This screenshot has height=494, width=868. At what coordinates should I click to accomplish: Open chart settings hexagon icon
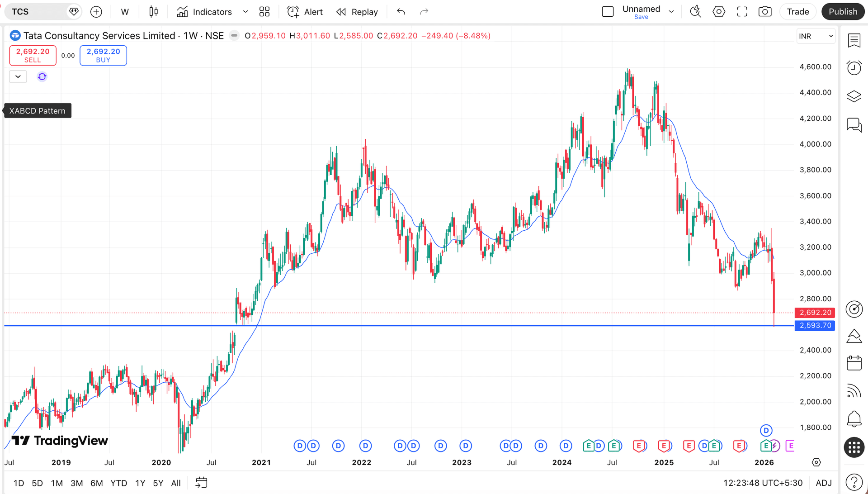(719, 12)
